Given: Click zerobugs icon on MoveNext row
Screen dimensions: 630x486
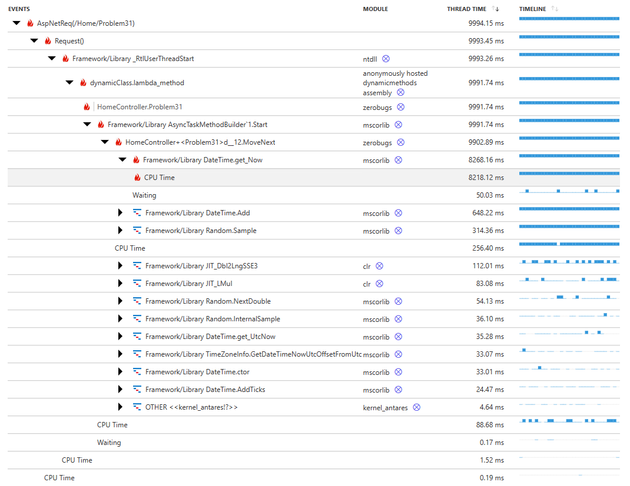Looking at the screenshot, I should pyautogui.click(x=401, y=142).
